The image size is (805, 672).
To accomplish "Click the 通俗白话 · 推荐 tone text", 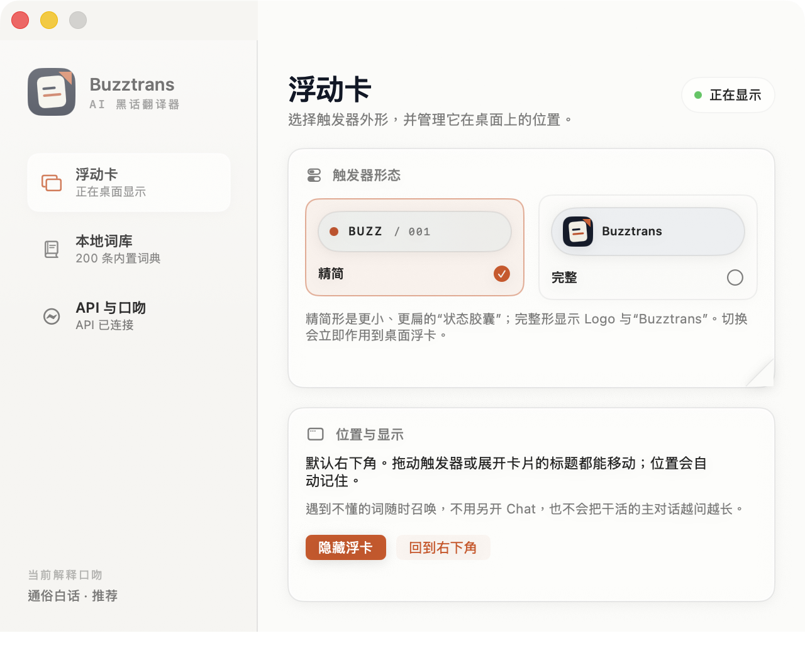I will [73, 596].
